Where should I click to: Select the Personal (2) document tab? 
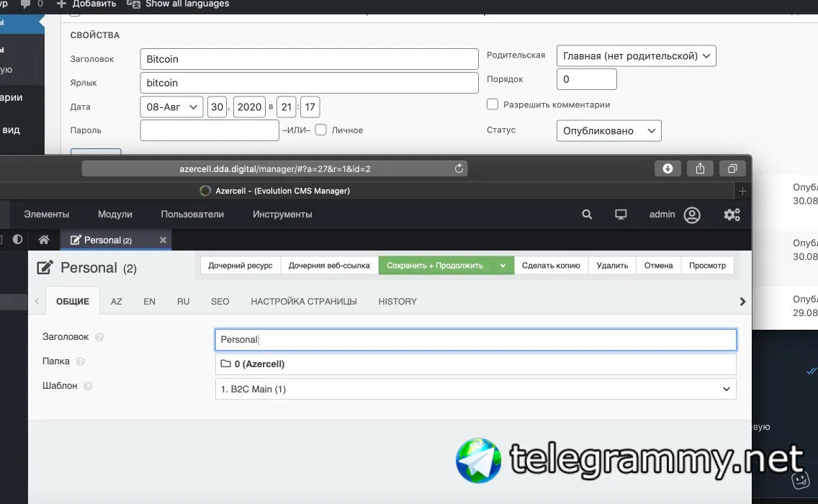pyautogui.click(x=116, y=240)
